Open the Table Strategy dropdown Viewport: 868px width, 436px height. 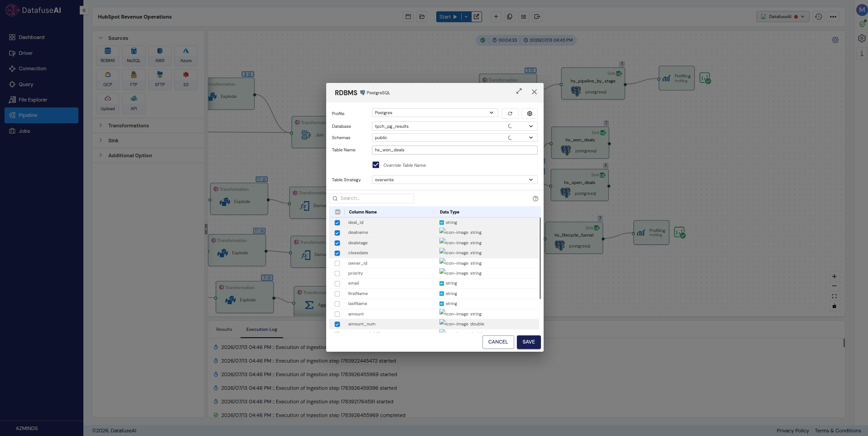tap(455, 180)
